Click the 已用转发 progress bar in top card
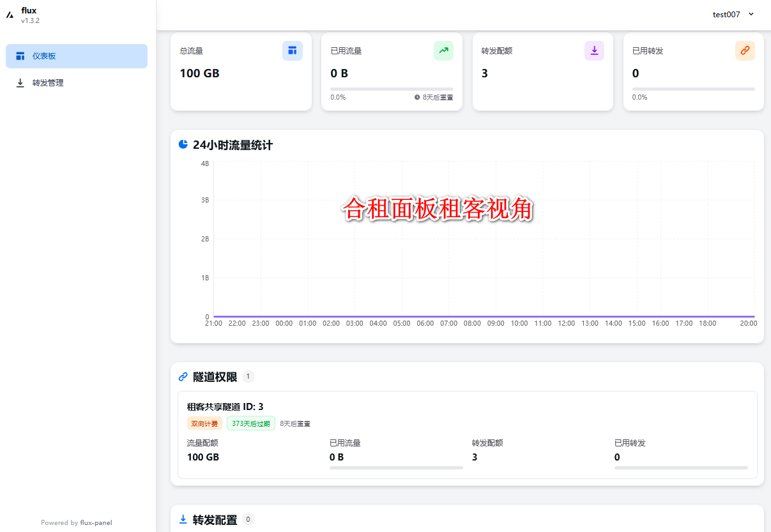This screenshot has width=771, height=532. (x=693, y=89)
